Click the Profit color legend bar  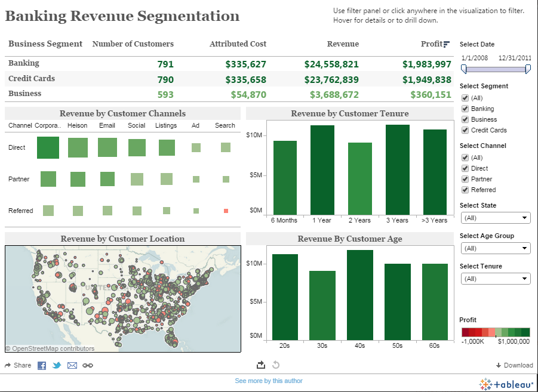496,332
